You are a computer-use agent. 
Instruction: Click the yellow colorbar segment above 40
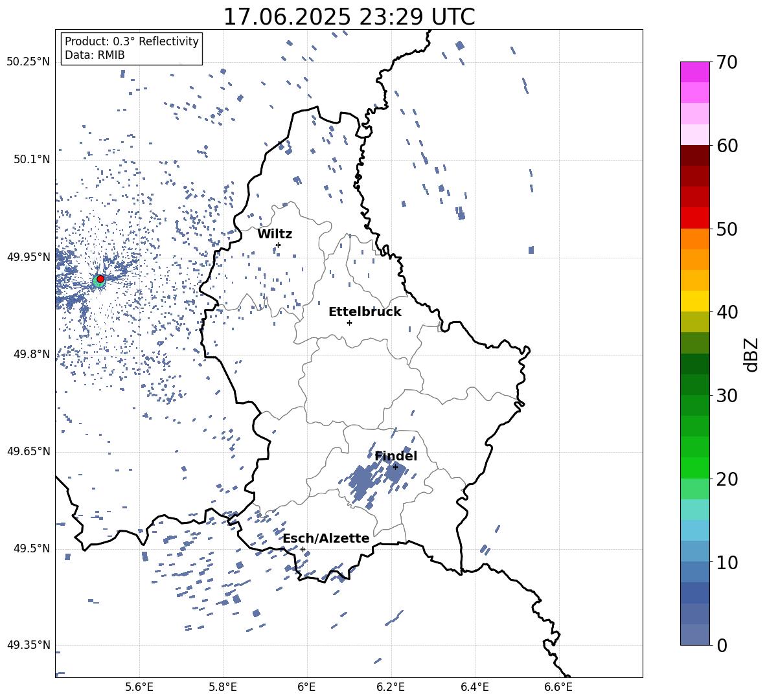(x=695, y=302)
